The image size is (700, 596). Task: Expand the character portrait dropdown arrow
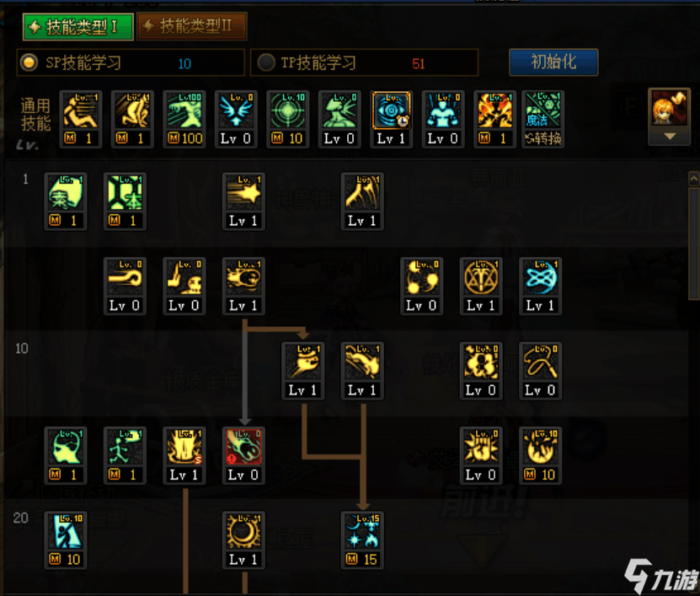(670, 137)
